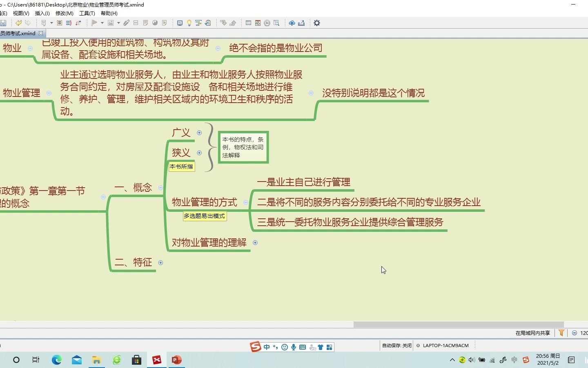Select the 多选题易出模式 label
This screenshot has height=368, width=588.
coord(204,216)
